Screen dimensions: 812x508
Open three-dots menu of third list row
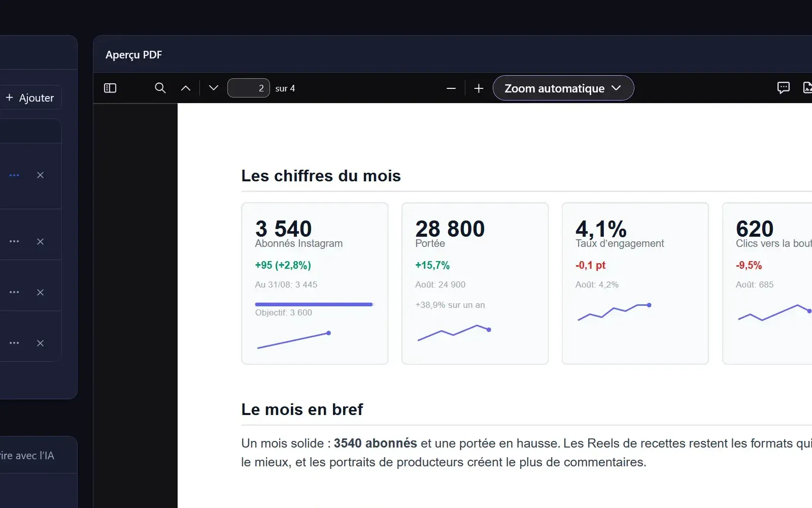pyautogui.click(x=14, y=293)
